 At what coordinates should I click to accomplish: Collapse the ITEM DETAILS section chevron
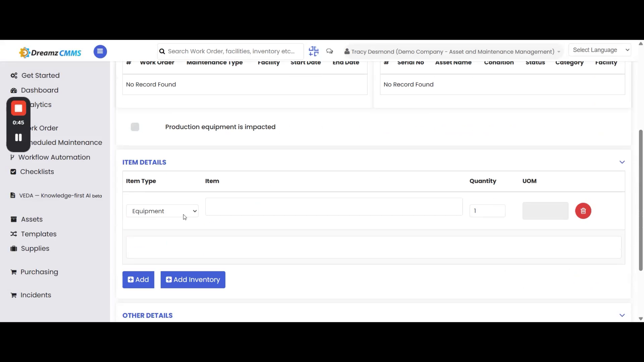coord(622,162)
